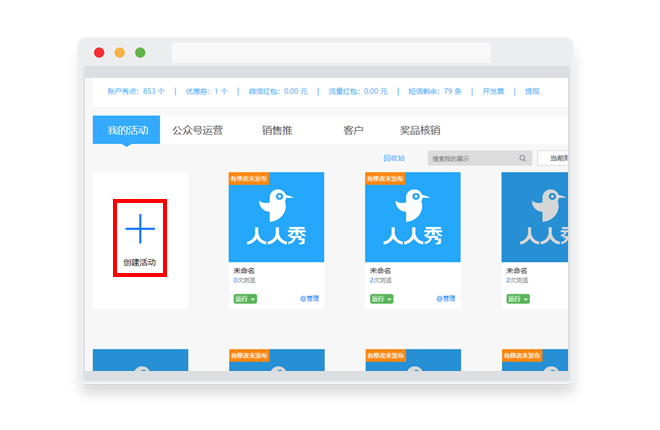This screenshot has height=430, width=660.
Task: Switch to the 公众号运营 tab
Action: (x=197, y=130)
